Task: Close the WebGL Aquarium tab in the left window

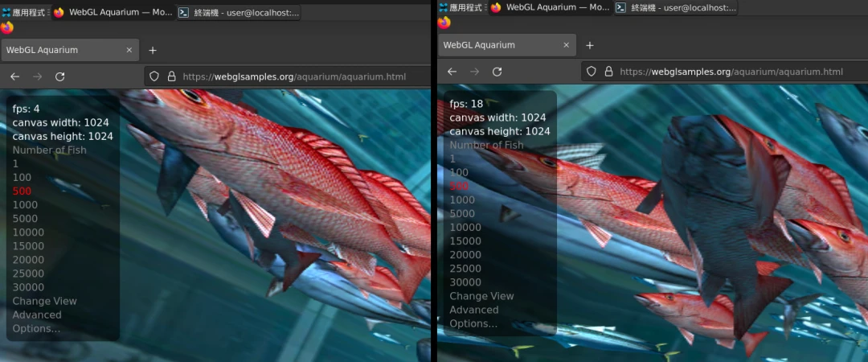Action: coord(129,50)
